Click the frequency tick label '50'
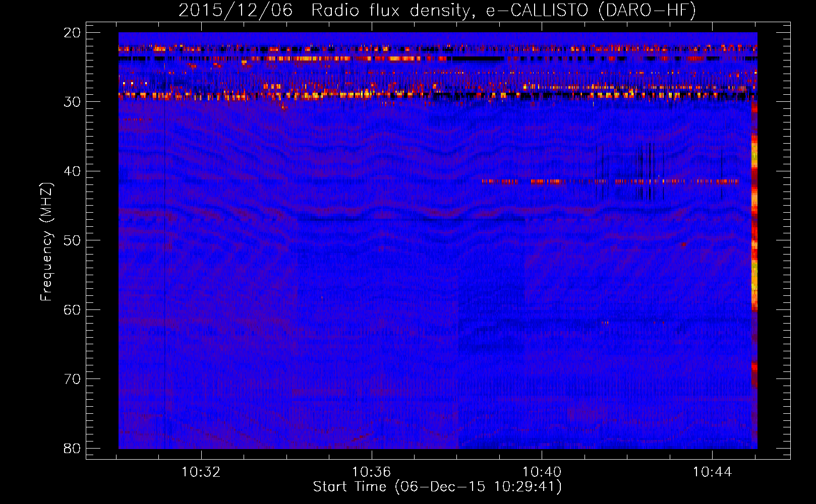This screenshot has width=816, height=504. pyautogui.click(x=73, y=240)
